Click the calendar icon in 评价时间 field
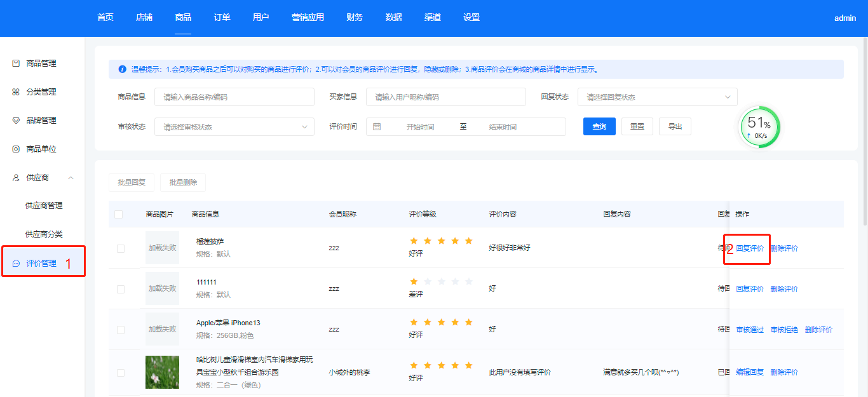 pos(377,126)
